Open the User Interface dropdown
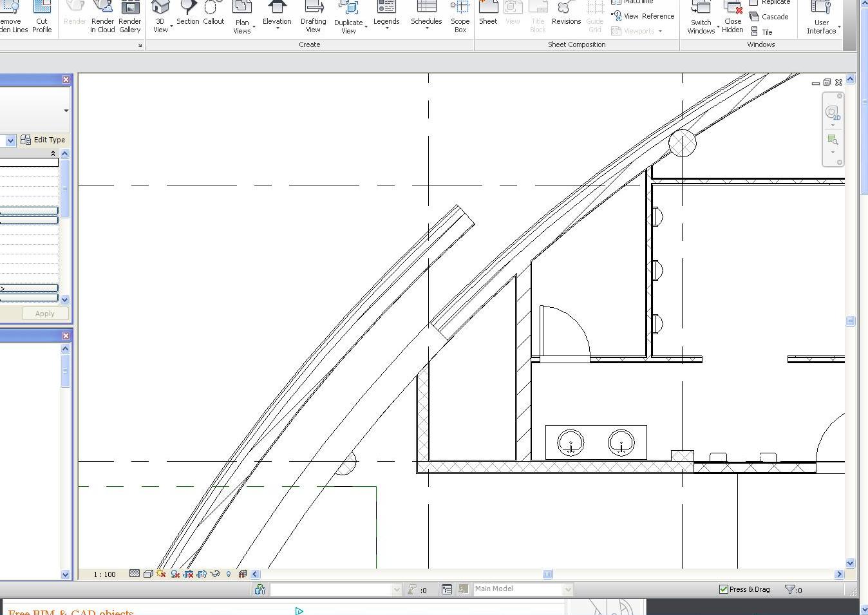Viewport: 868px width, 615px height. [839, 27]
